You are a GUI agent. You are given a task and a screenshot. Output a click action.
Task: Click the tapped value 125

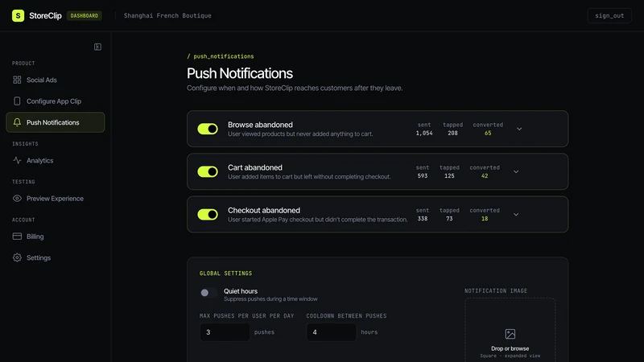click(x=449, y=175)
